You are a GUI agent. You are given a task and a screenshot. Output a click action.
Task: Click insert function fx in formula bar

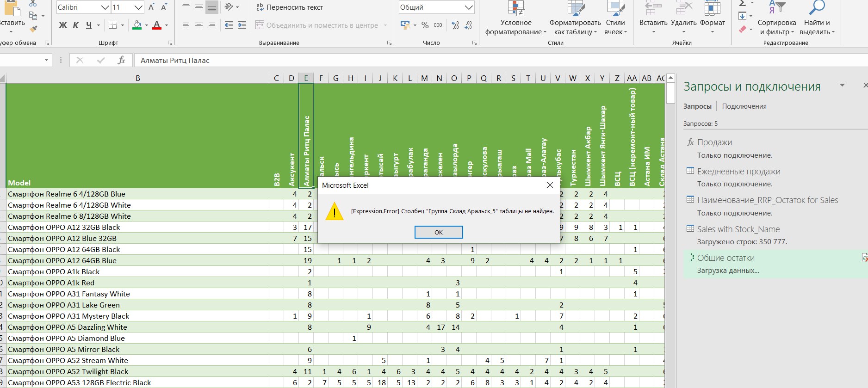click(121, 60)
